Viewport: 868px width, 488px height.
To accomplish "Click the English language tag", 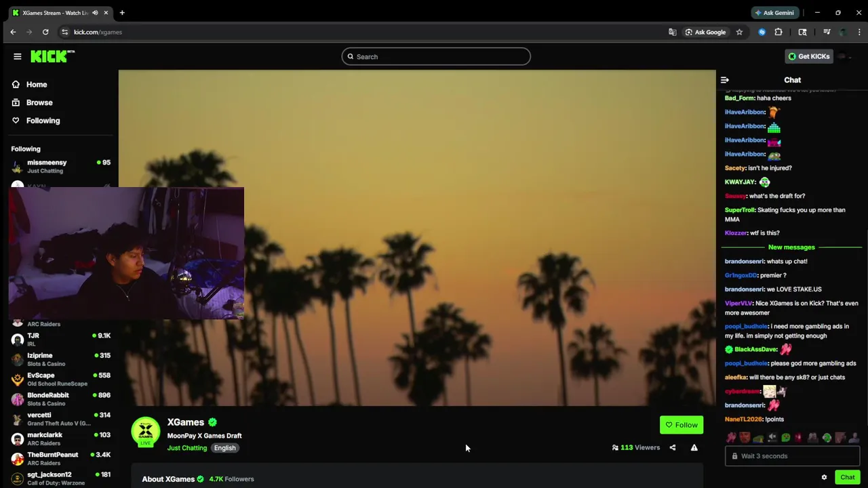I will pos(224,448).
